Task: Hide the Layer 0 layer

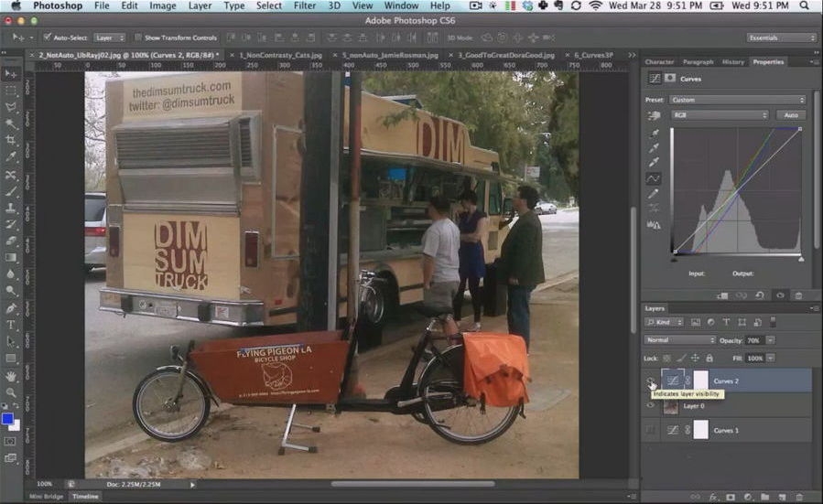Action: 650,405
